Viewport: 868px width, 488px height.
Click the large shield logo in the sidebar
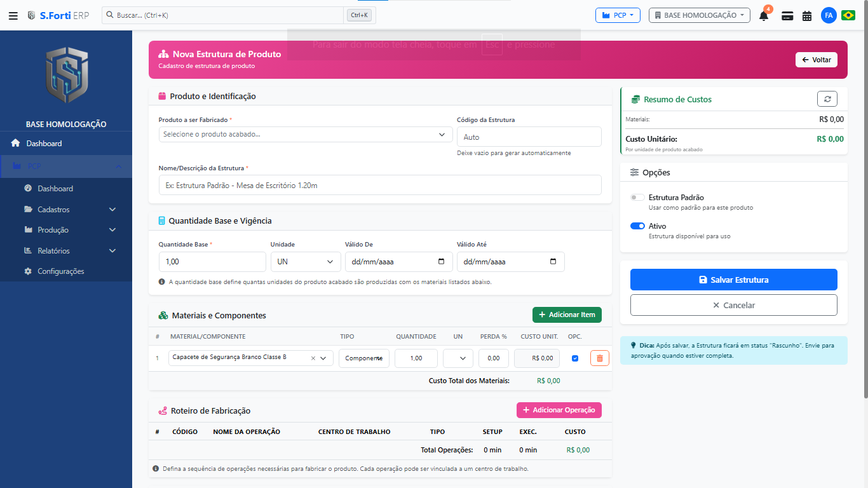(x=66, y=75)
